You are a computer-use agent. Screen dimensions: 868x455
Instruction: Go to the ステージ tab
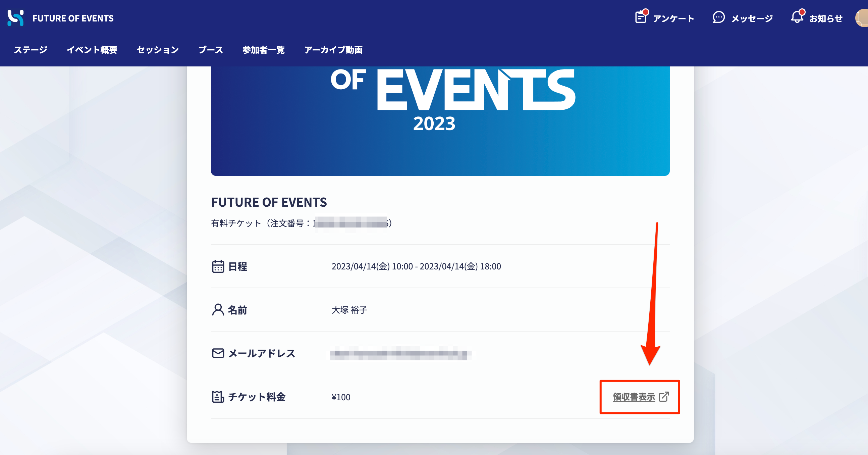pyautogui.click(x=30, y=50)
